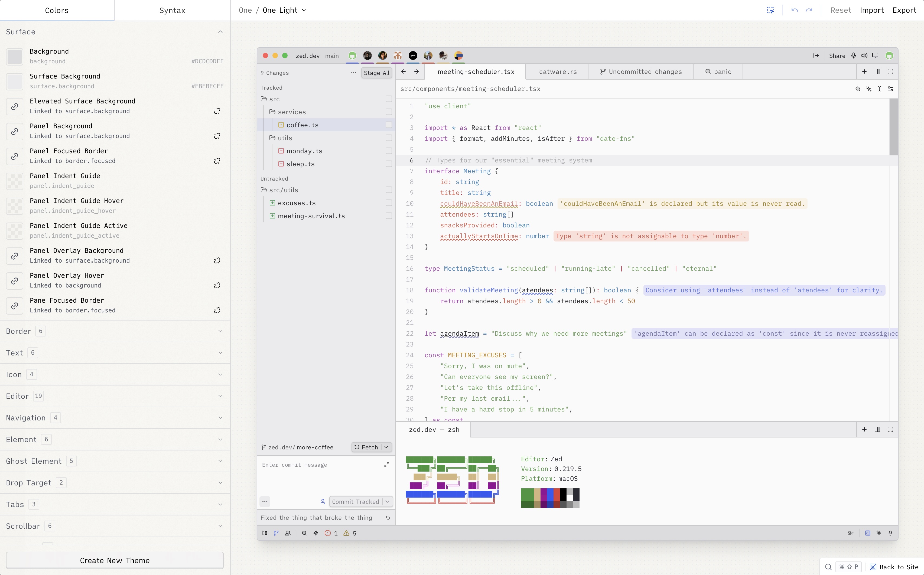
Task: Click the Create New Theme button
Action: click(x=115, y=560)
